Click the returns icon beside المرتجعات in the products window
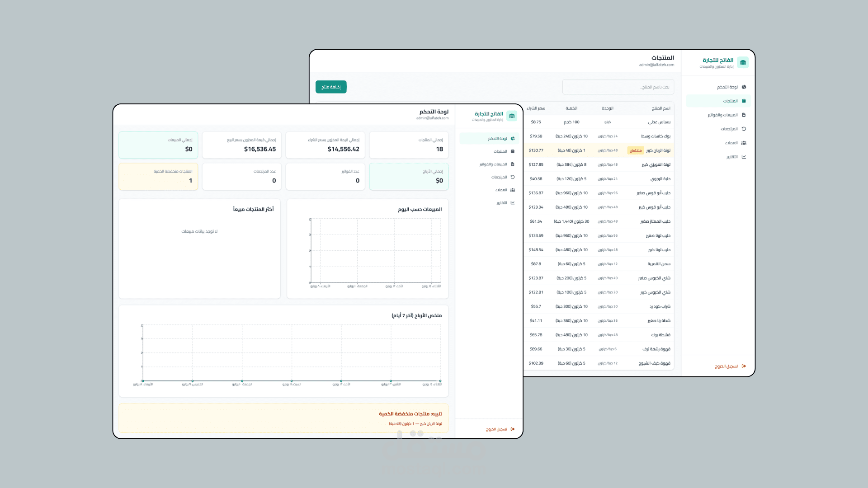 [744, 129]
